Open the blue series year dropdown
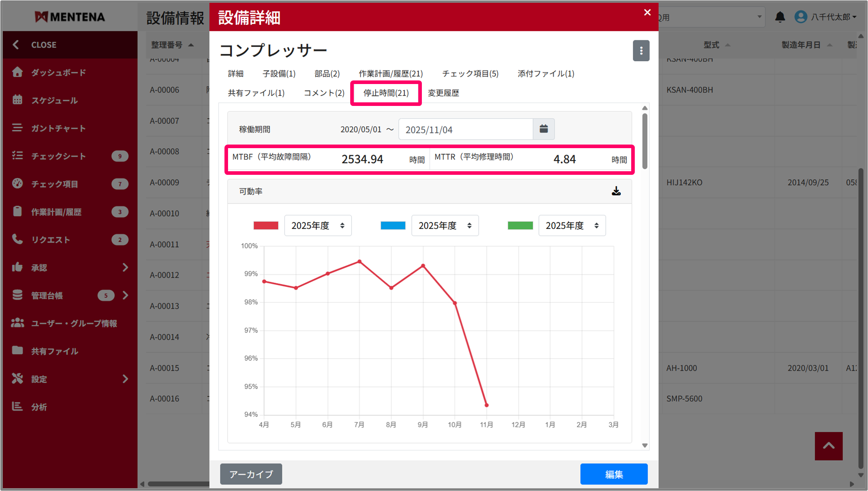This screenshot has height=491, width=868. click(445, 226)
